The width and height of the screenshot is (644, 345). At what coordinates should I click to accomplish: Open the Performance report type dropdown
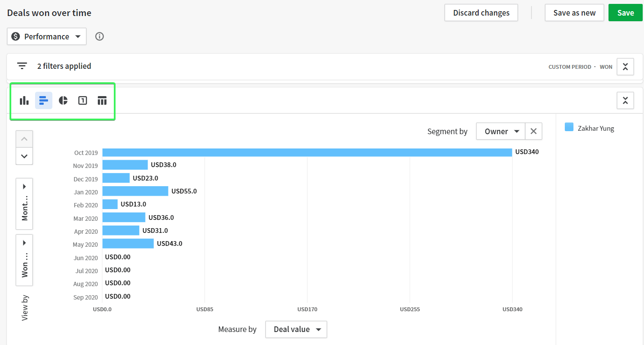pyautogui.click(x=47, y=36)
